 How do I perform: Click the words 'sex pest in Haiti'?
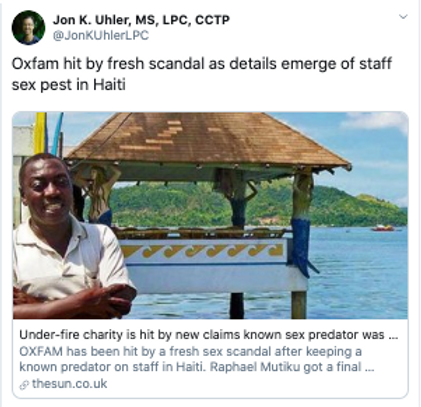click(69, 85)
